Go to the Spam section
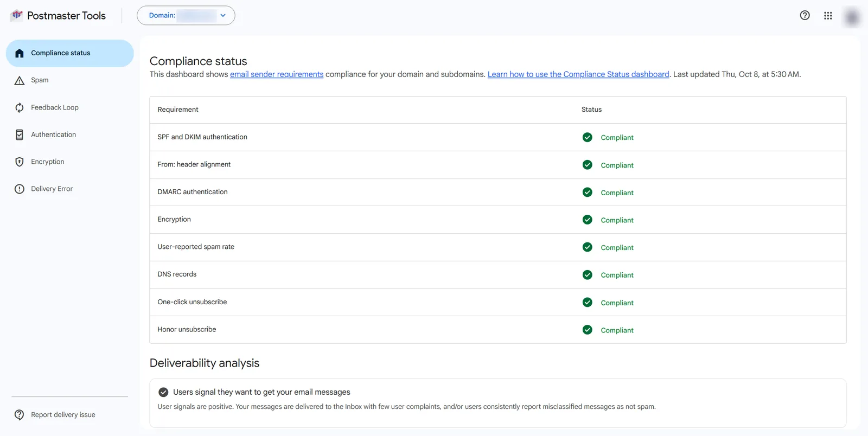This screenshot has height=436, width=868. [x=40, y=80]
